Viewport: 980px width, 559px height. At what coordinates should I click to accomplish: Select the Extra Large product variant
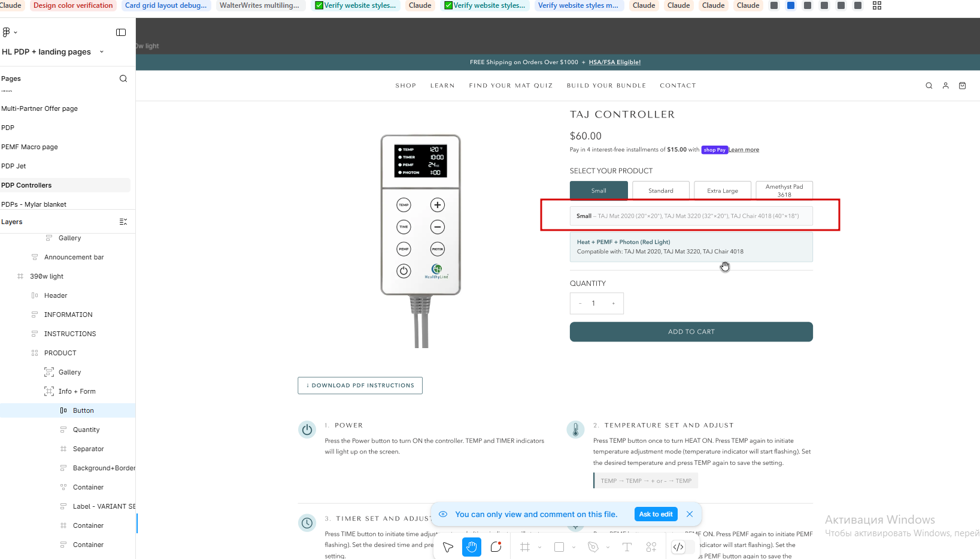723,191
